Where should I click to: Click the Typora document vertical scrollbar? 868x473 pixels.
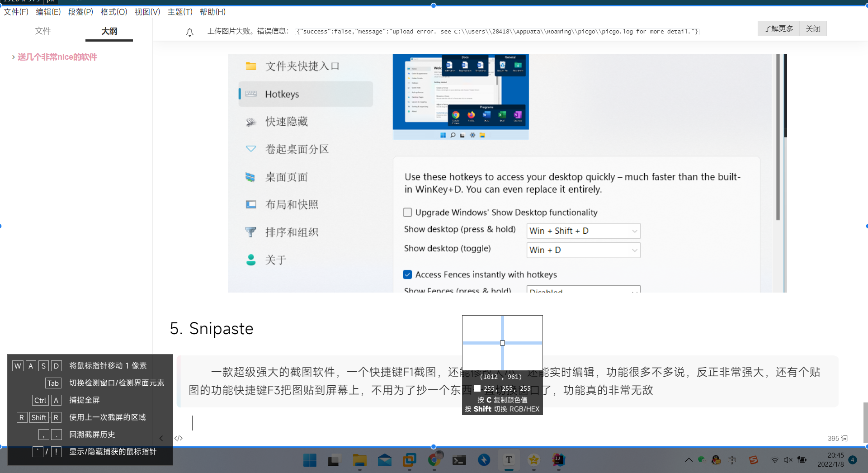click(x=865, y=422)
